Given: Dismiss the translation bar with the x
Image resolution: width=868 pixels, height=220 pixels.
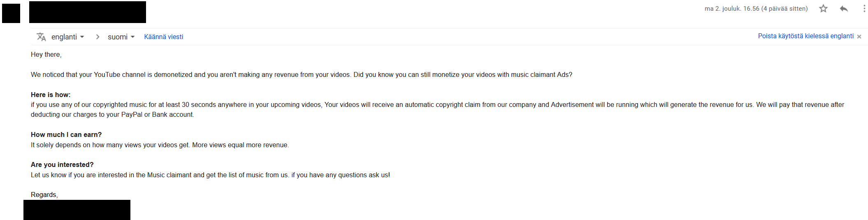Looking at the screenshot, I should 859,37.
